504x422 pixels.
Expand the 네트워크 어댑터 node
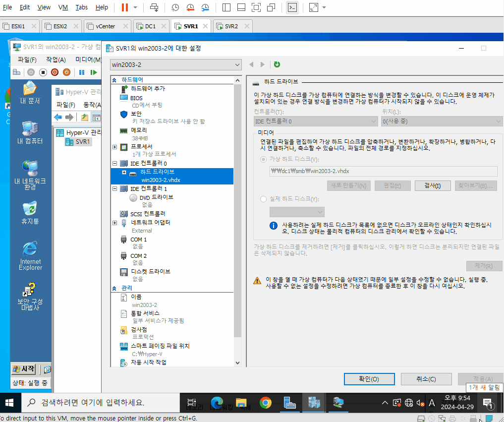115,223
